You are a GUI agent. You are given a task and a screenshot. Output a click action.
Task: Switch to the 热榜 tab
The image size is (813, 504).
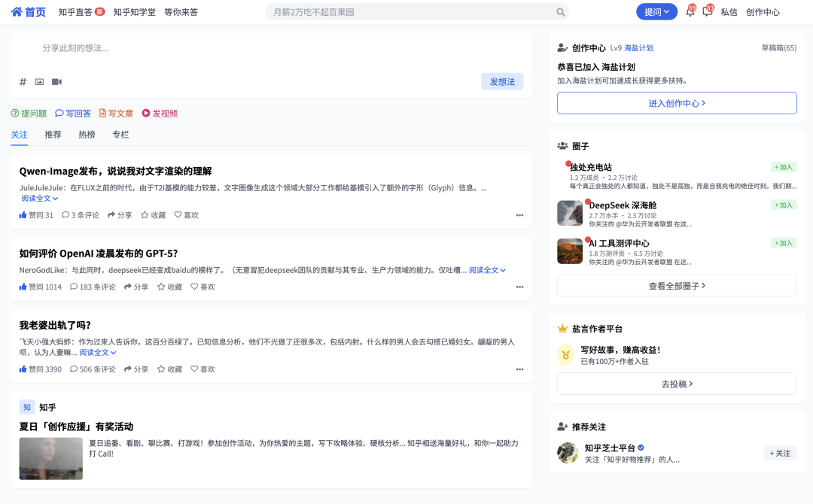point(86,135)
